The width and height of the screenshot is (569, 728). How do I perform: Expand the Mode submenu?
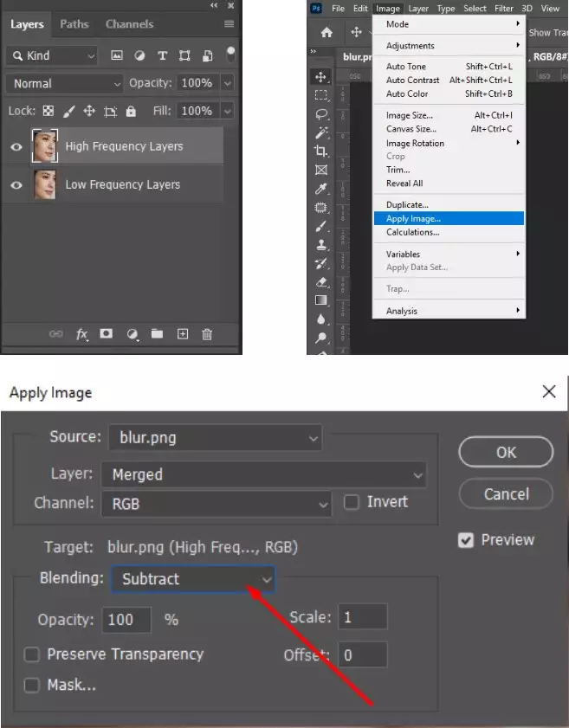(x=449, y=24)
